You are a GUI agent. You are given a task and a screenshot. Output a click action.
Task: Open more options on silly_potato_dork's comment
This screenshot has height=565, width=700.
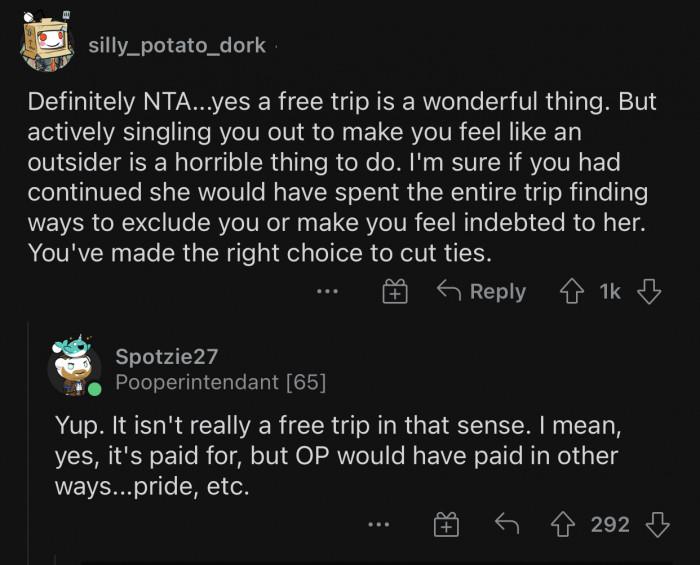click(327, 292)
